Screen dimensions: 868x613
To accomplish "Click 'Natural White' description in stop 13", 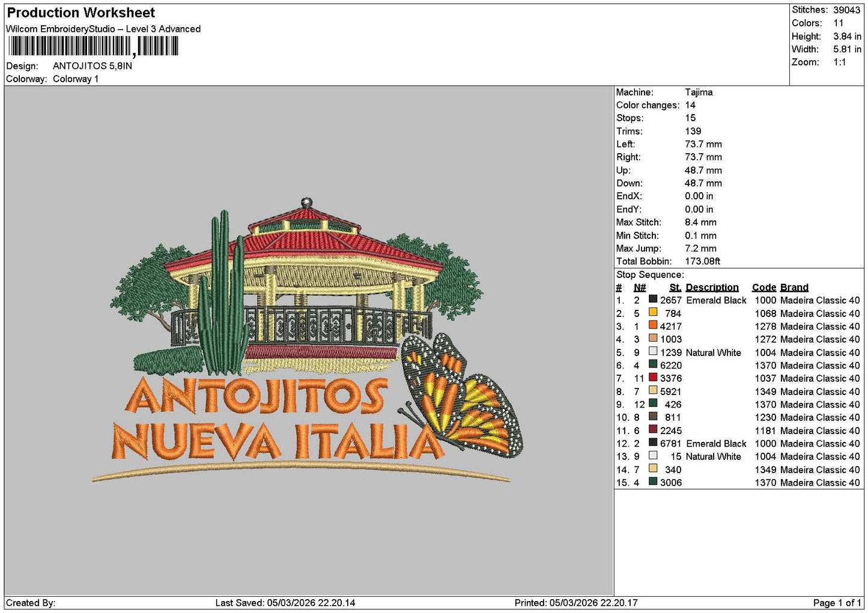I will pyautogui.click(x=714, y=457).
